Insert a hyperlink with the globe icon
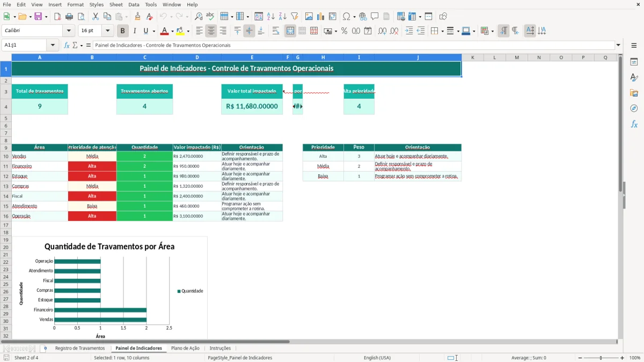 363,17
